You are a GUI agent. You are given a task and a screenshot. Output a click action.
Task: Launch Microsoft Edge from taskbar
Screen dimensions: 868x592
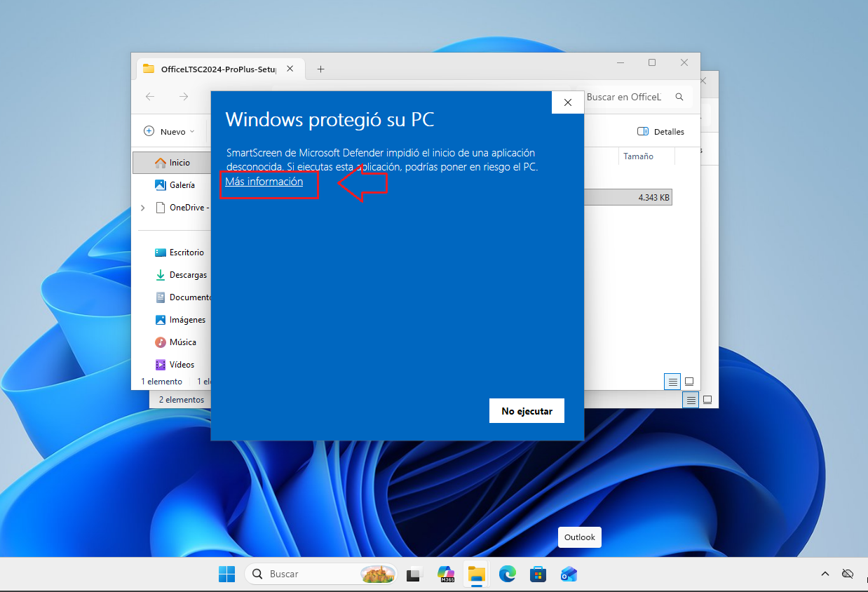coord(508,574)
